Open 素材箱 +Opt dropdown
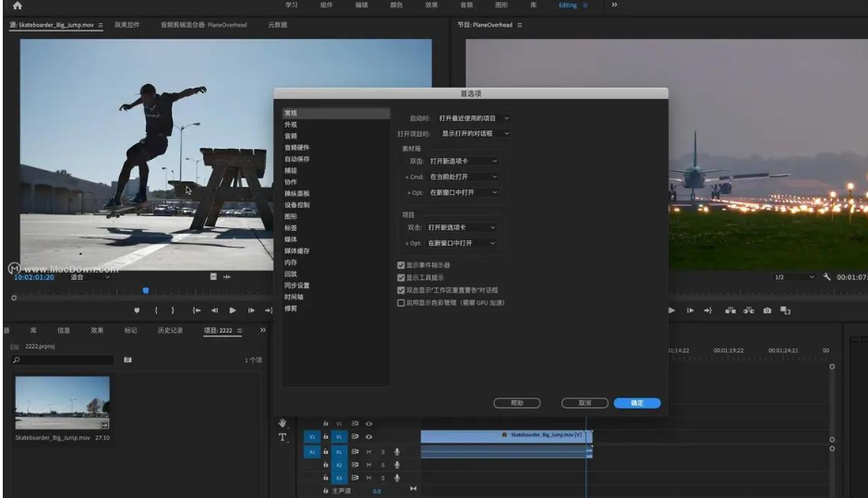Screen dimensions: 868x498 (463, 192)
